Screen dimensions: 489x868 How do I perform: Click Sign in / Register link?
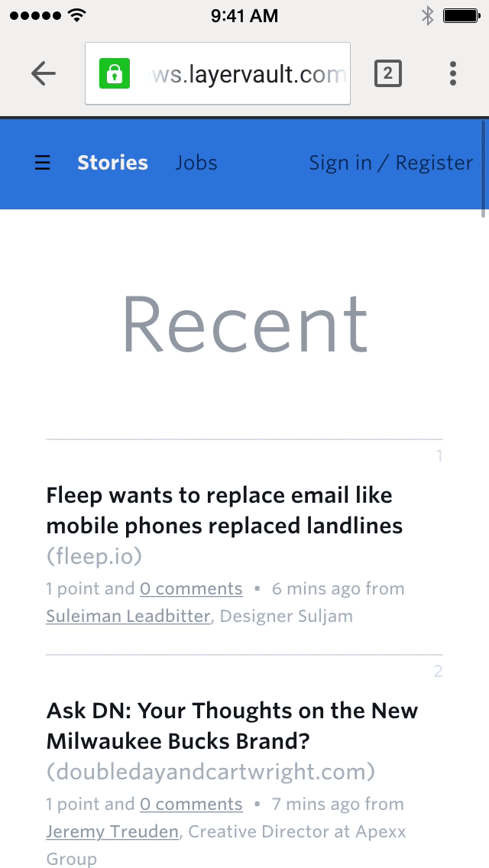coord(390,163)
